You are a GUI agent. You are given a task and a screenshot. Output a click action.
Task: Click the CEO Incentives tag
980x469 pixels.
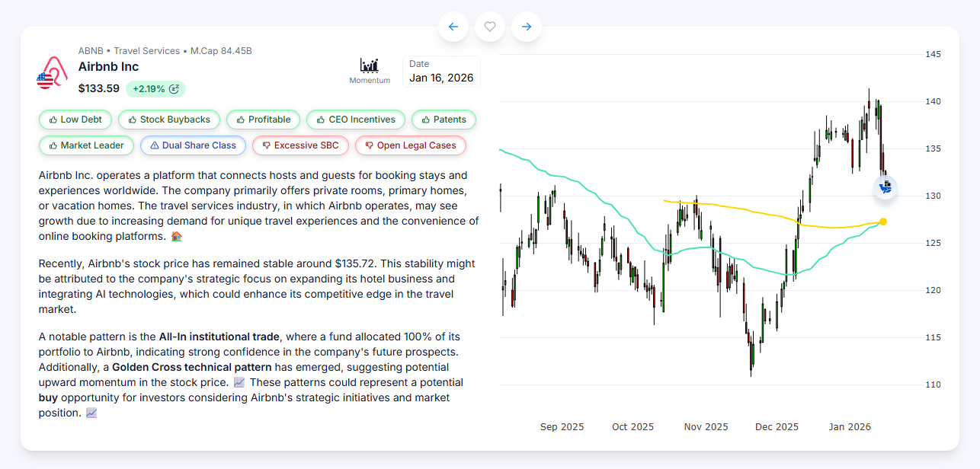tap(355, 120)
